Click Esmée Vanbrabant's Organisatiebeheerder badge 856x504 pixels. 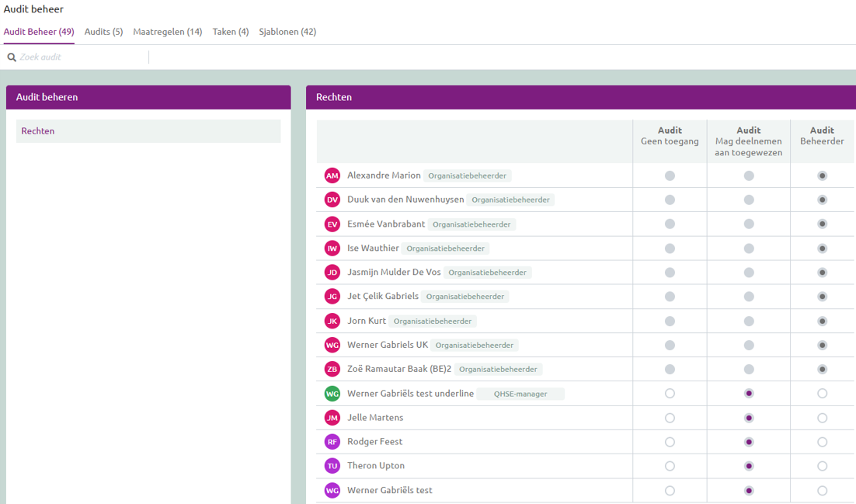[471, 224]
